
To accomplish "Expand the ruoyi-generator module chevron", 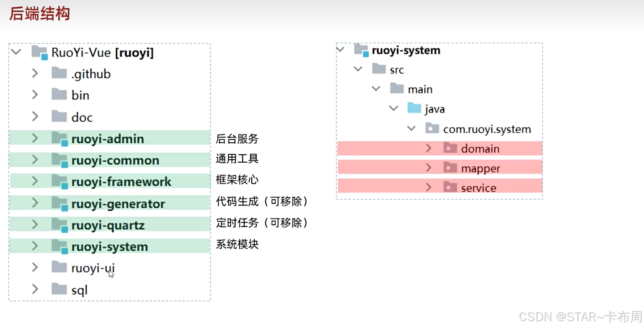I will [x=35, y=203].
